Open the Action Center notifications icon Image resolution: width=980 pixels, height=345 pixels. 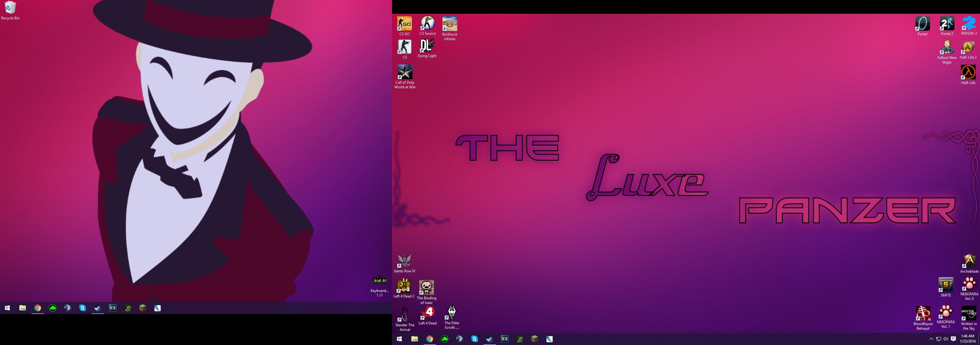(953, 339)
